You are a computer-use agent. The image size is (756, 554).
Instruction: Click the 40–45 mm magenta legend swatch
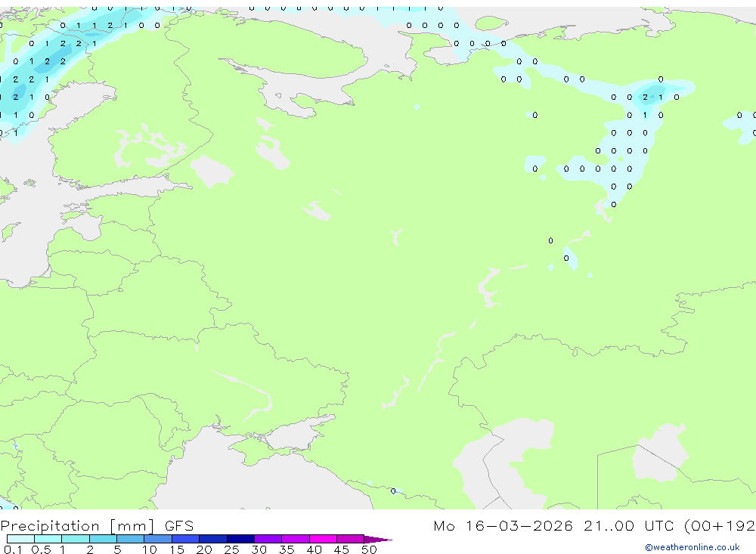323,539
